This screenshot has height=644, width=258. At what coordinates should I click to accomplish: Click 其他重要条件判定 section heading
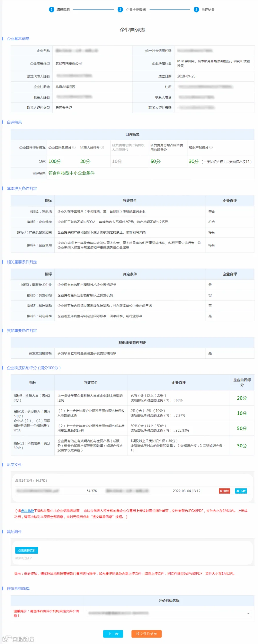coord(22,331)
